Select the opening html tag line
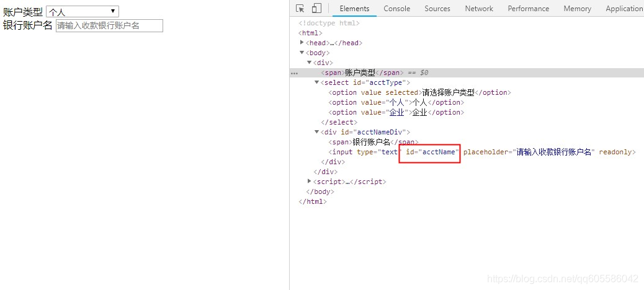The width and height of the screenshot is (644, 290). pyautogui.click(x=310, y=33)
